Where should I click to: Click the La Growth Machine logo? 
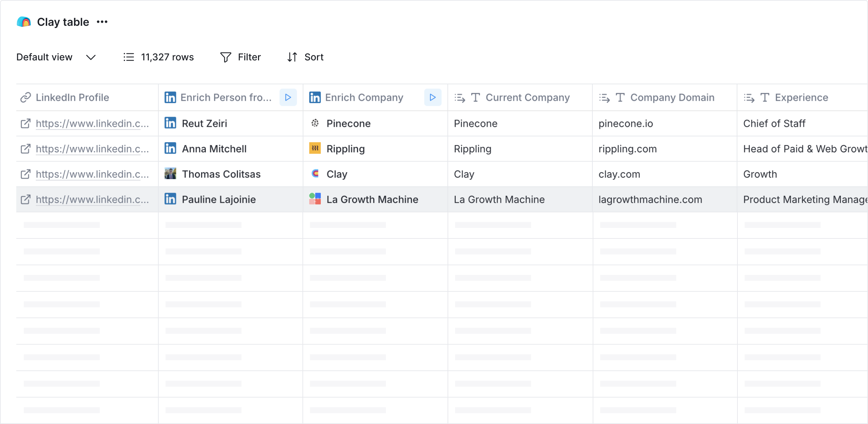[314, 199]
